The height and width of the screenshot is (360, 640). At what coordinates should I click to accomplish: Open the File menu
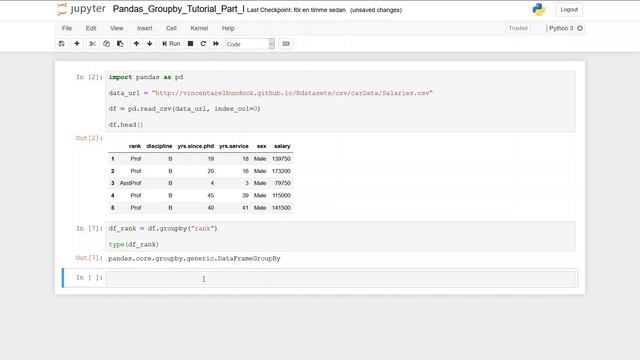(67, 28)
